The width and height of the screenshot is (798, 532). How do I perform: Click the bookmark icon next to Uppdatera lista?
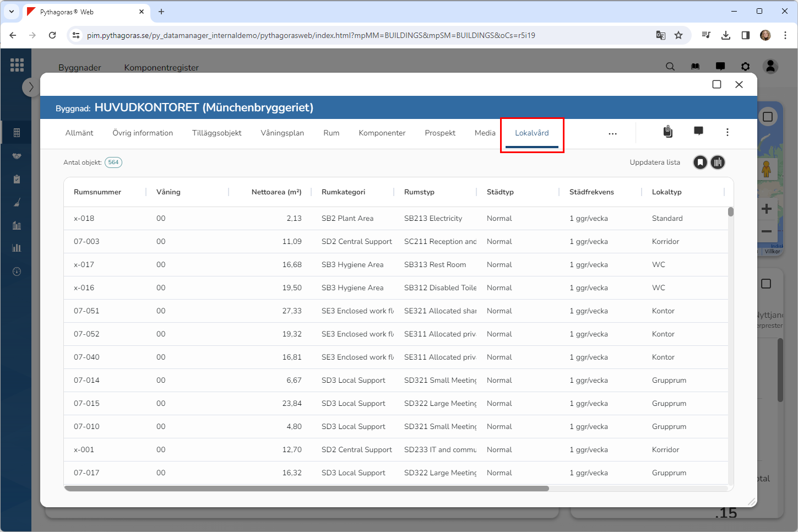coord(700,162)
